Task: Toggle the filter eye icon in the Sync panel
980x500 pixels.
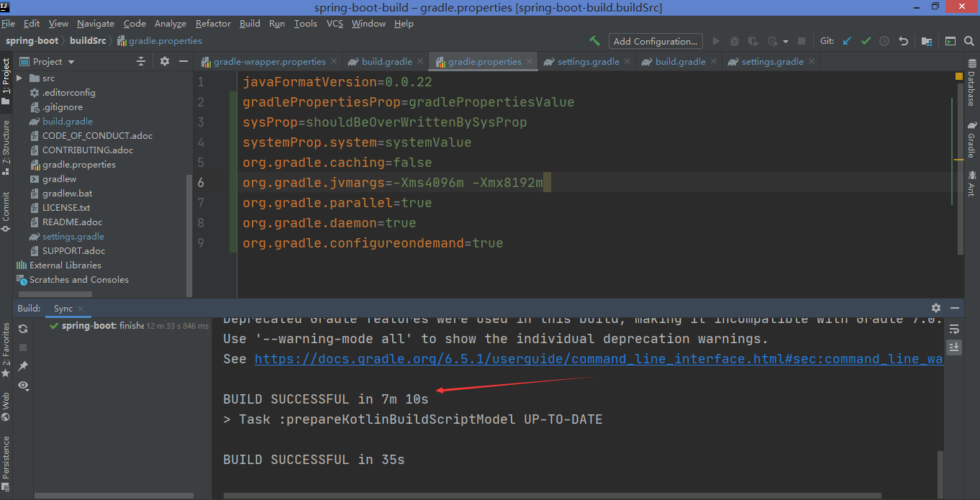Action: click(x=24, y=385)
